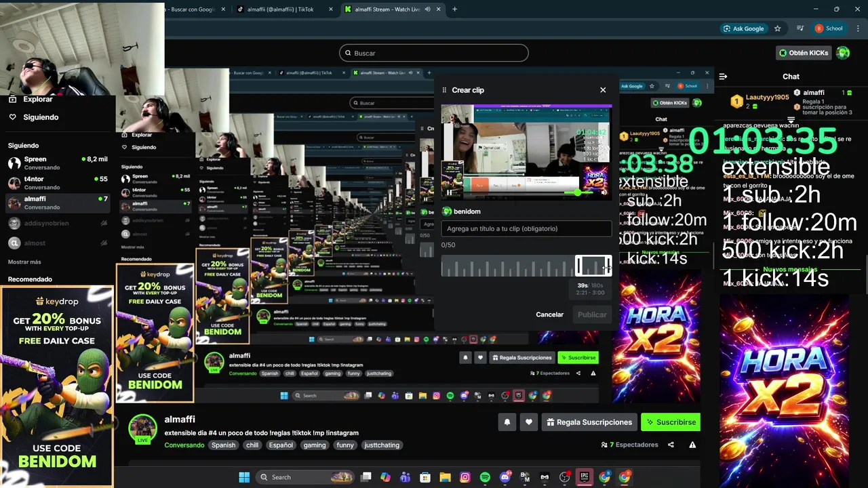Toggle follow heart beside Regala Suscripciones
868x488 pixels.
tap(529, 422)
